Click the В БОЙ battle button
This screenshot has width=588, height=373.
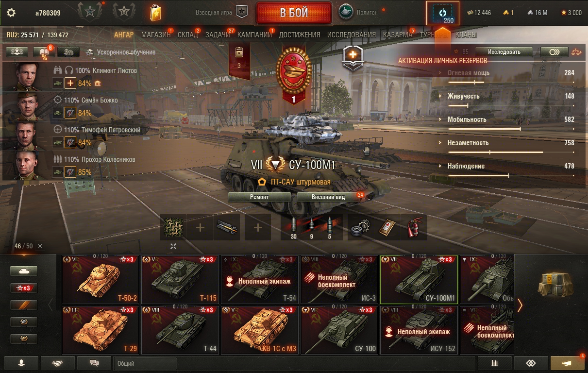coord(294,13)
